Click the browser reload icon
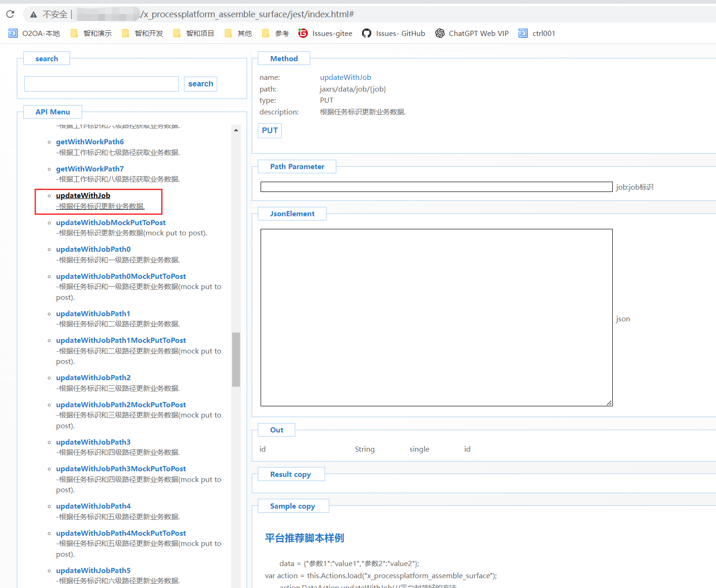This screenshot has height=588, width=716. (10, 14)
